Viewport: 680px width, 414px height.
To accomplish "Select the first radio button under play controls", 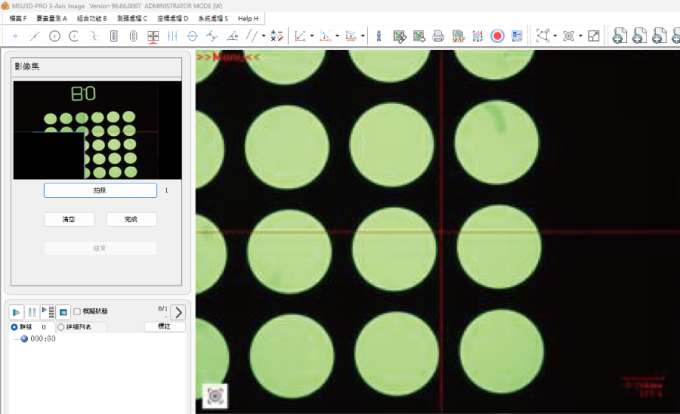I will click(x=14, y=326).
